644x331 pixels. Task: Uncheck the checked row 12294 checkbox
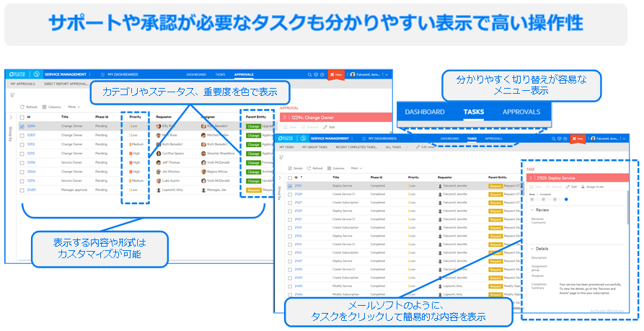pyautogui.click(x=22, y=125)
